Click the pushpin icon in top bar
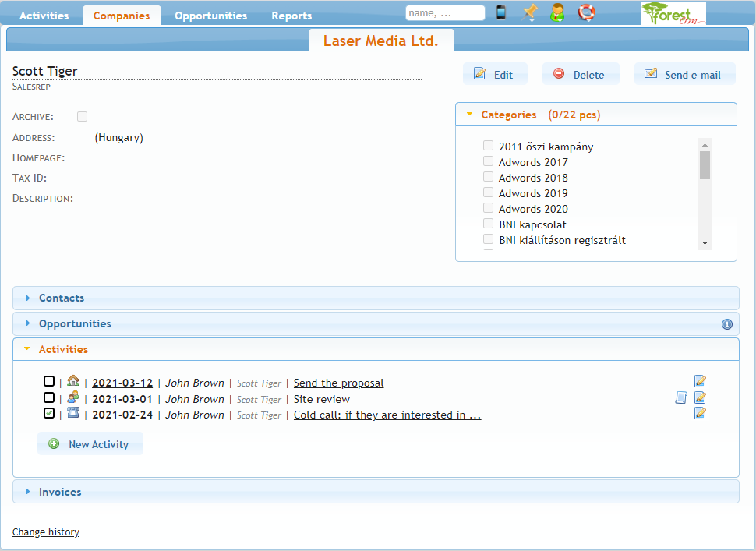This screenshot has height=551, width=756. (530, 12)
